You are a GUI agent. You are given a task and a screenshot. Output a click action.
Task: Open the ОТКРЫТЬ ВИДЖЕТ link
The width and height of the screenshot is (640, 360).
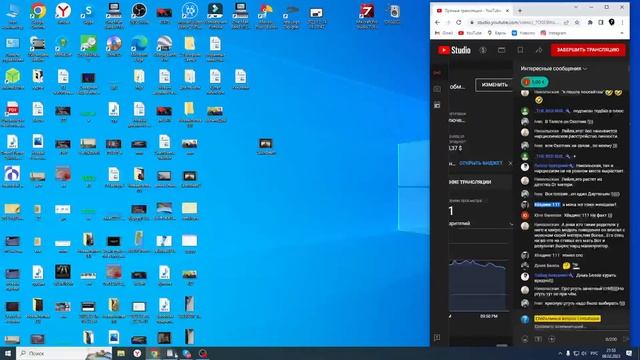point(481,163)
